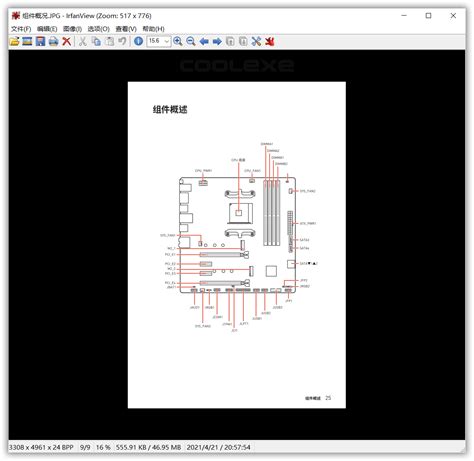Minimize the IrfanView window
Screen dimensions: 474x461
tap(404, 16)
